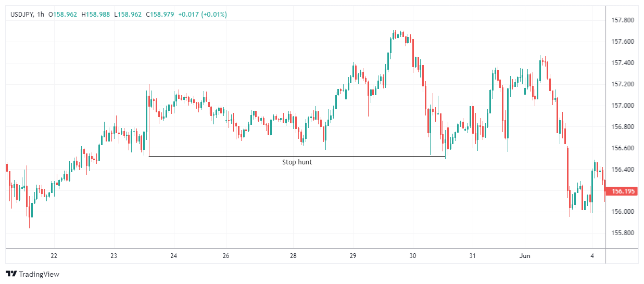Click the open price value O158.962

[62, 15]
